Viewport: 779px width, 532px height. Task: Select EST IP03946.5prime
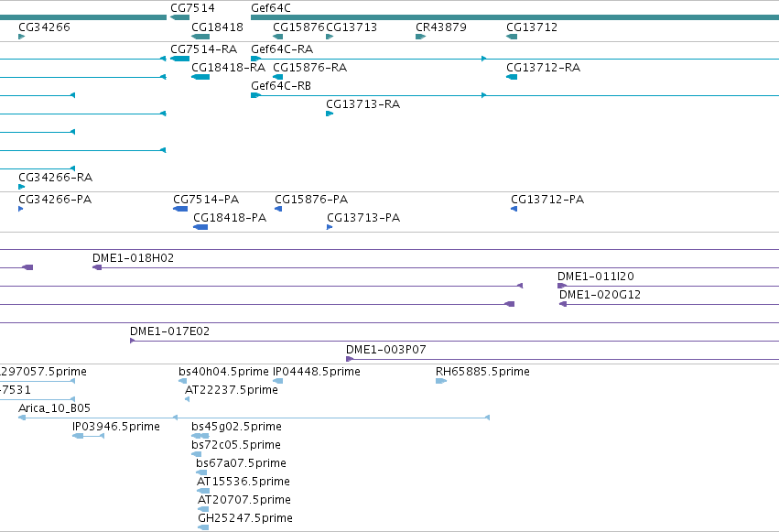pyautogui.click(x=115, y=427)
